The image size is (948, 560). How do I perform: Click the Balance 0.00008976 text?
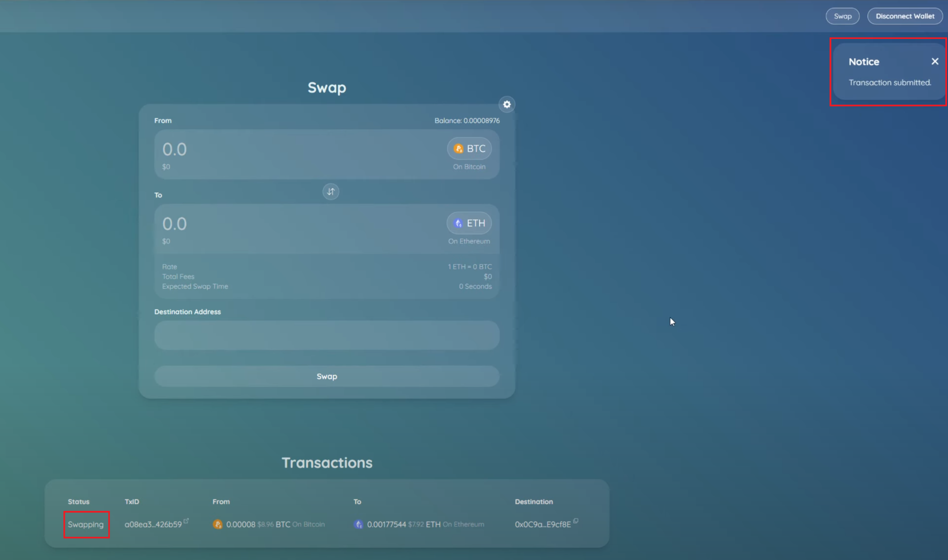click(467, 121)
